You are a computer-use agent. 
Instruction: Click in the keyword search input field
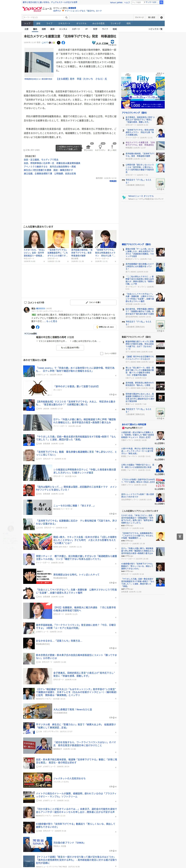tap(44, 18)
